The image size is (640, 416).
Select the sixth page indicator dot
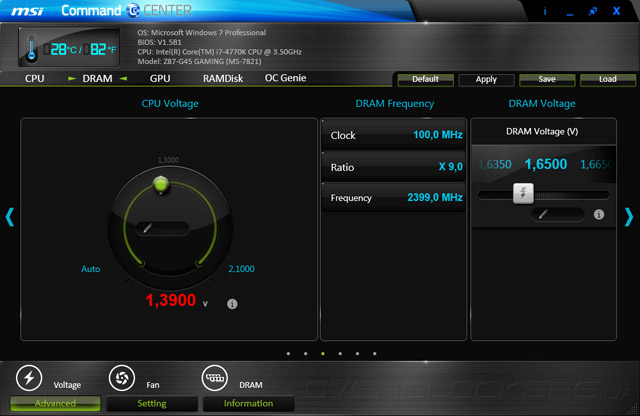pos(374,354)
